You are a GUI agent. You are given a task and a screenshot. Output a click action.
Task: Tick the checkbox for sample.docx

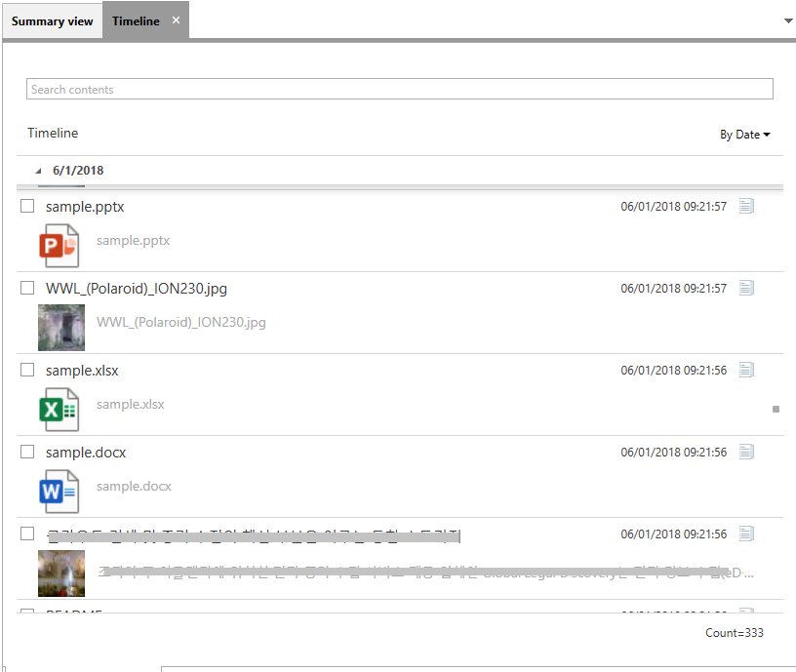[27, 452]
